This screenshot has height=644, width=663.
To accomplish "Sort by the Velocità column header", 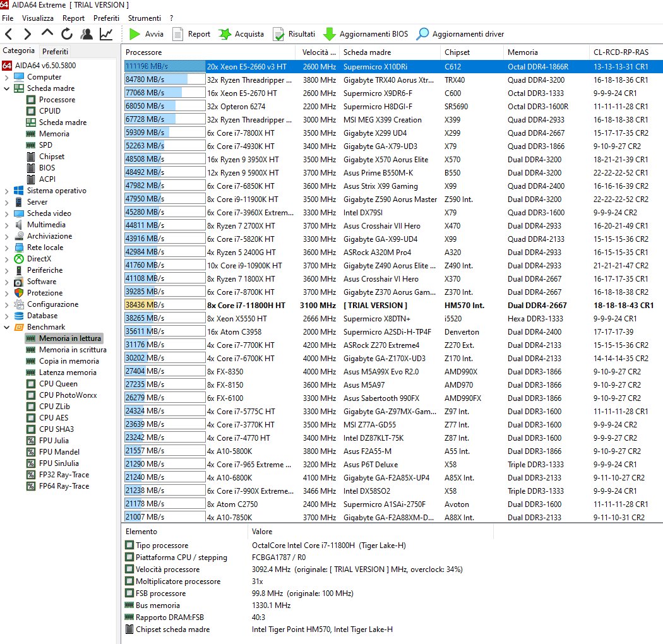I will point(317,52).
